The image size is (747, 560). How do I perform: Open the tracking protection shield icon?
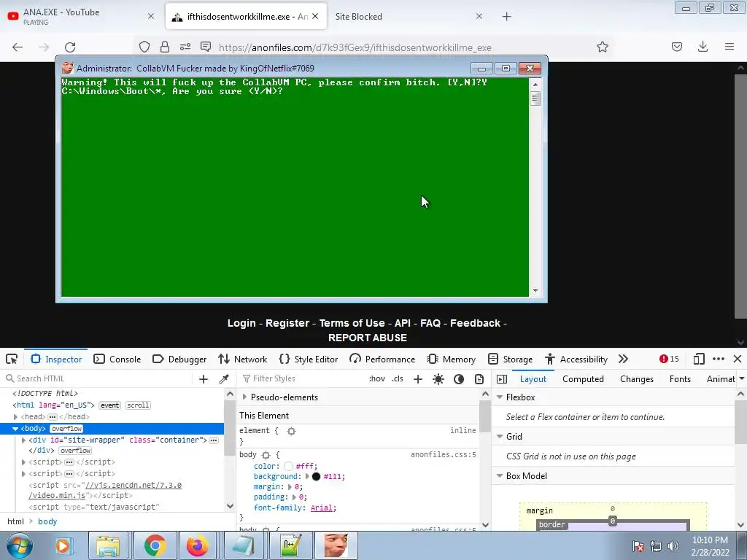(x=144, y=47)
